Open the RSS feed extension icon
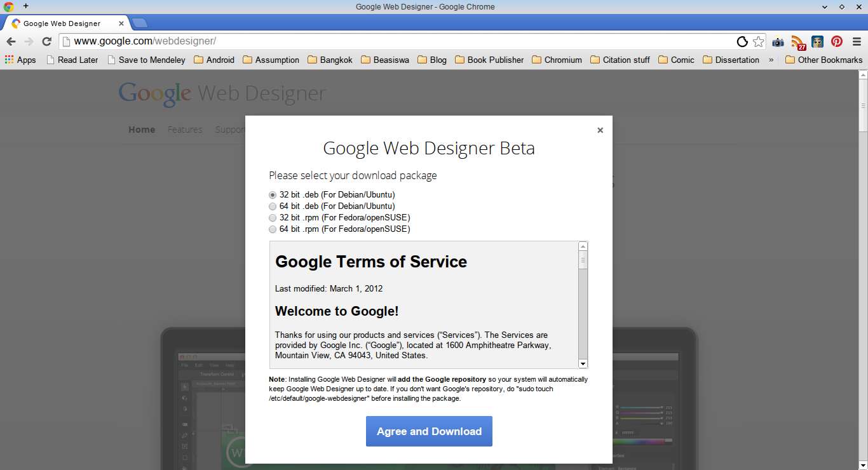The width and height of the screenshot is (868, 470). click(797, 43)
